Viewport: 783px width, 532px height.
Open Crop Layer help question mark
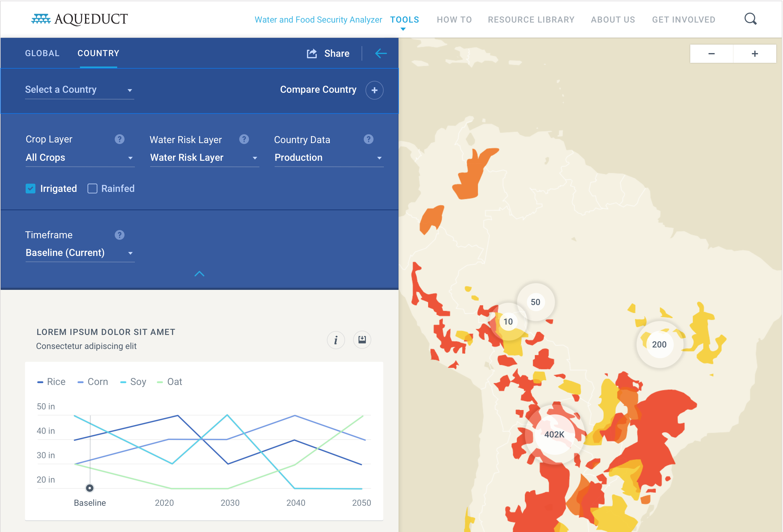(119, 139)
